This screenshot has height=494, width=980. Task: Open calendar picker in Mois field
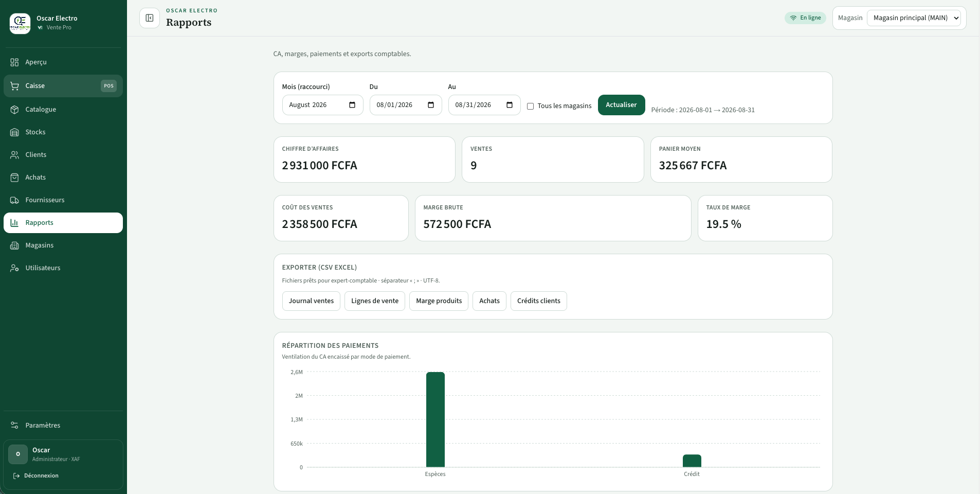coord(352,105)
